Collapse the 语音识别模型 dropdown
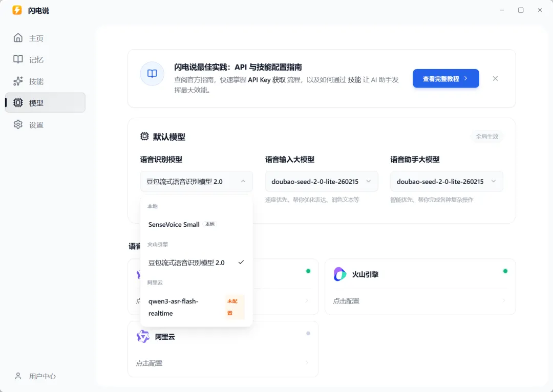553x392 pixels. 197,182
